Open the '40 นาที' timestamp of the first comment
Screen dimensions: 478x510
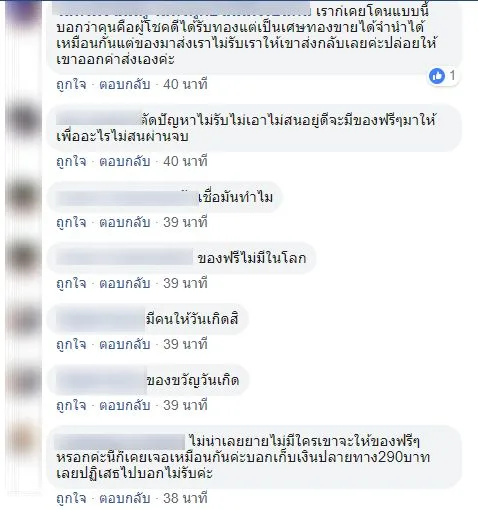pos(185,84)
